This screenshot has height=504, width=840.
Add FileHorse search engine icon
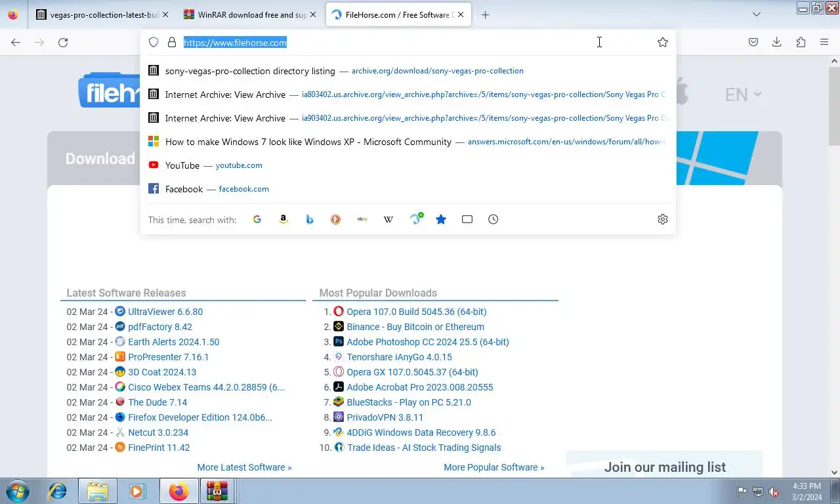tap(415, 219)
